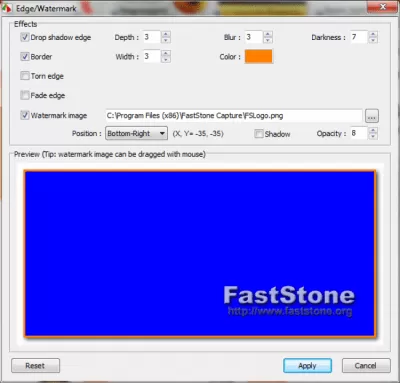Increase the border Width value

coord(166,53)
